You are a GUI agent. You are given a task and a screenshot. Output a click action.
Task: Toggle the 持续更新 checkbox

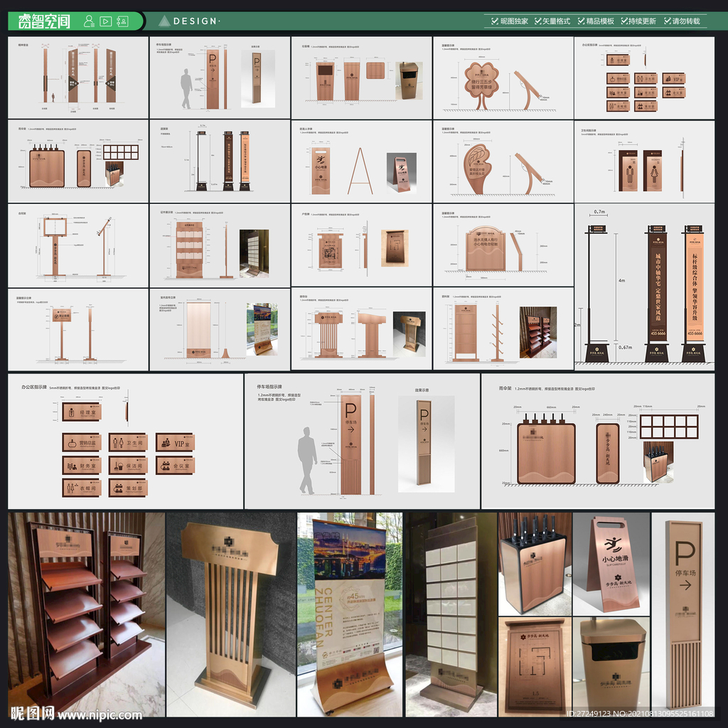point(624,21)
